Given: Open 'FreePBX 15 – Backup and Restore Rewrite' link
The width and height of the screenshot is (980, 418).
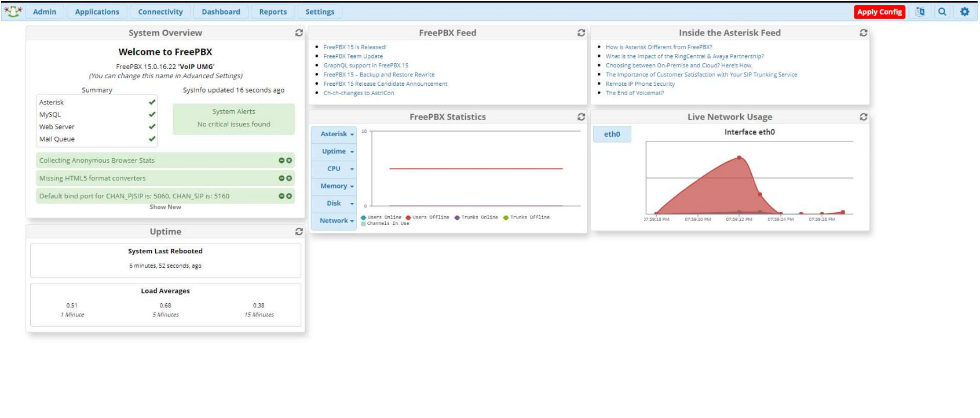Looking at the screenshot, I should (x=379, y=75).
